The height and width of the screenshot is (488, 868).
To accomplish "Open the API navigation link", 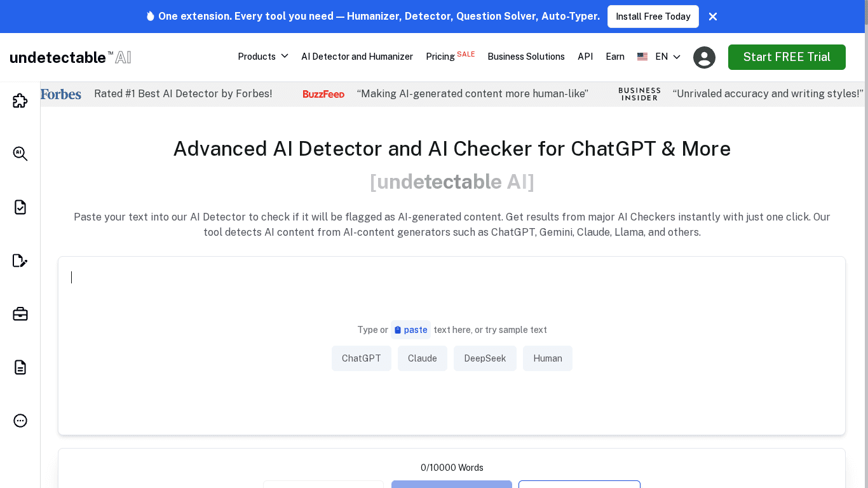I will point(585,57).
